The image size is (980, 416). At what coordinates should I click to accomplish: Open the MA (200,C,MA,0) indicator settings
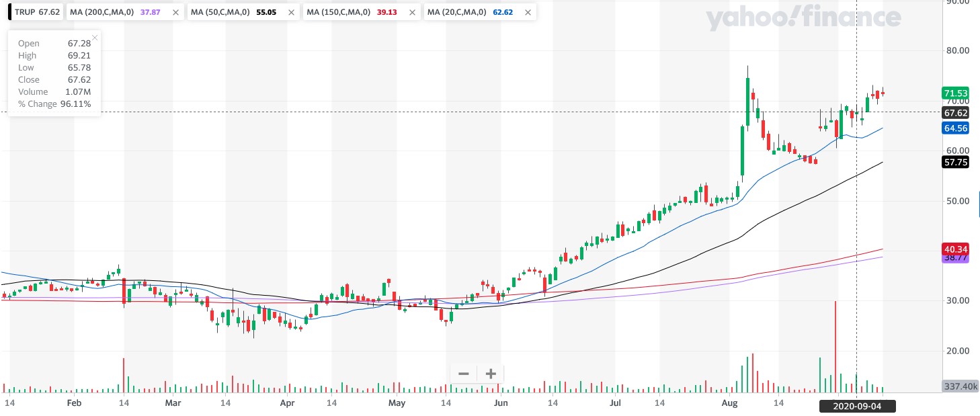pos(111,12)
